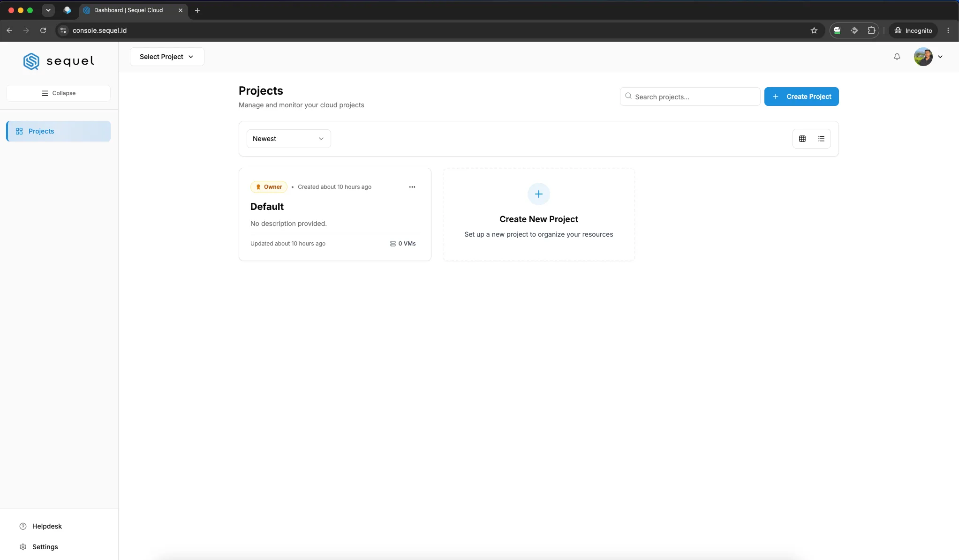Viewport: 959px width, 560px height.
Task: Click the 'Manage and monitor your cloud projects' subtitle
Action: (301, 105)
